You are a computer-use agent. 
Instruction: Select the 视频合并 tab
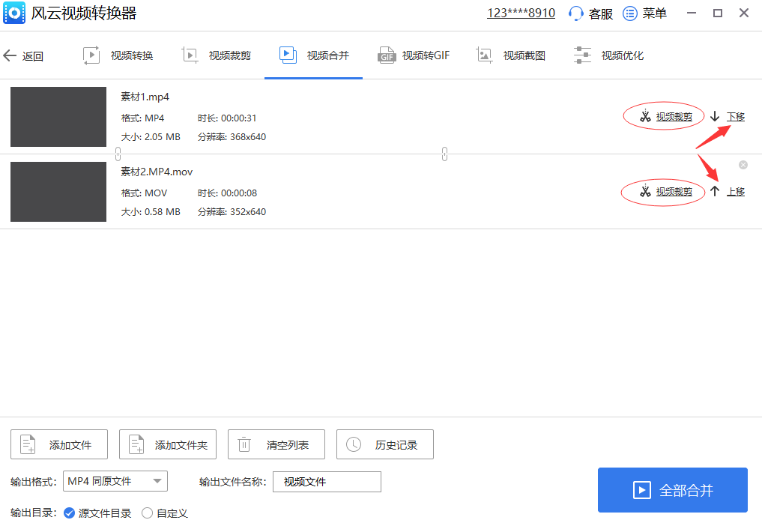click(314, 55)
